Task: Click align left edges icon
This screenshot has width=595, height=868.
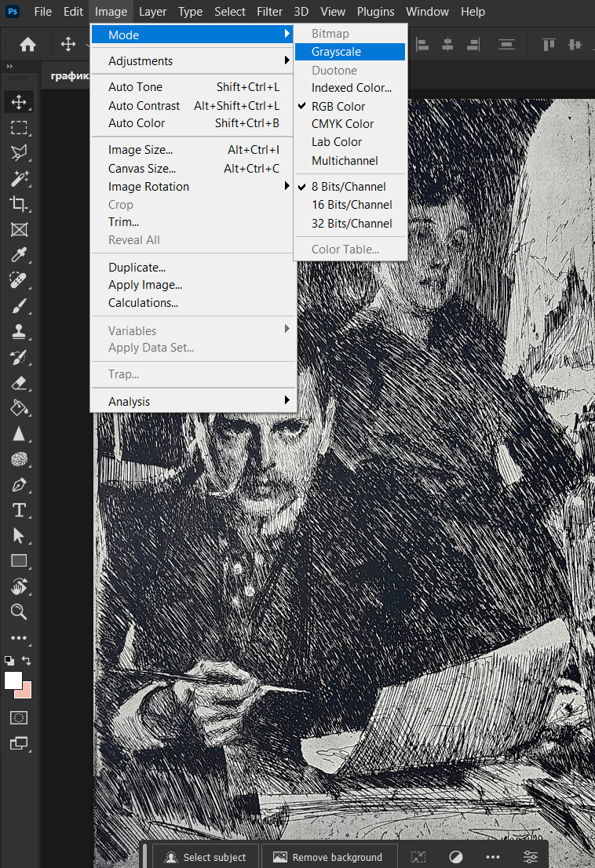Action: coord(422,44)
